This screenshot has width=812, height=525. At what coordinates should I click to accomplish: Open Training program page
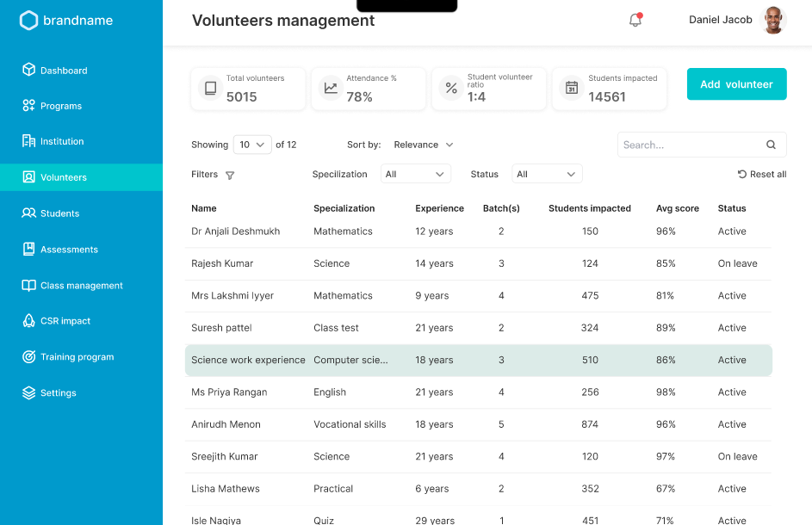[x=77, y=356]
